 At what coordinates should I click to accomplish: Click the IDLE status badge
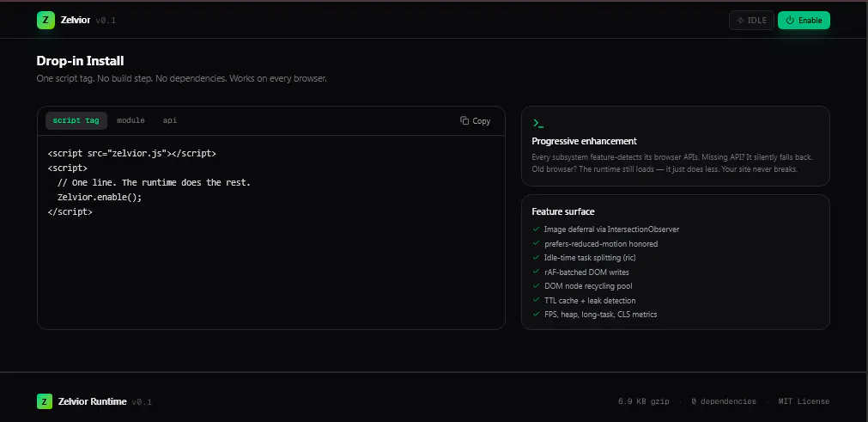[x=751, y=20]
